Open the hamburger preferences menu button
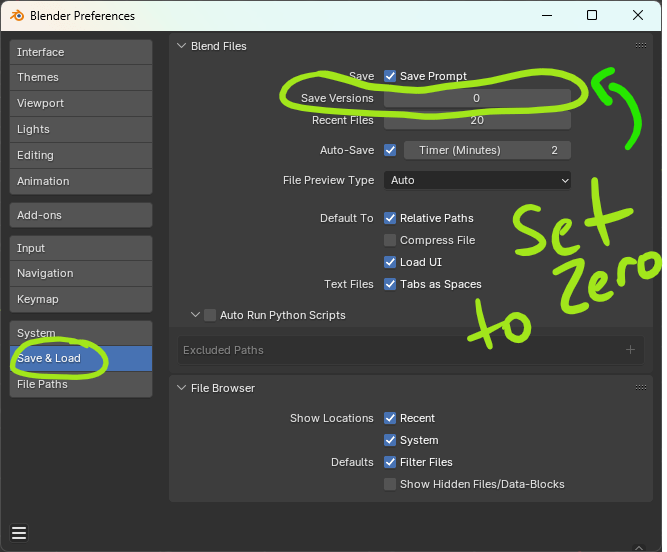Image resolution: width=667 pixels, height=552 pixels. click(x=19, y=532)
